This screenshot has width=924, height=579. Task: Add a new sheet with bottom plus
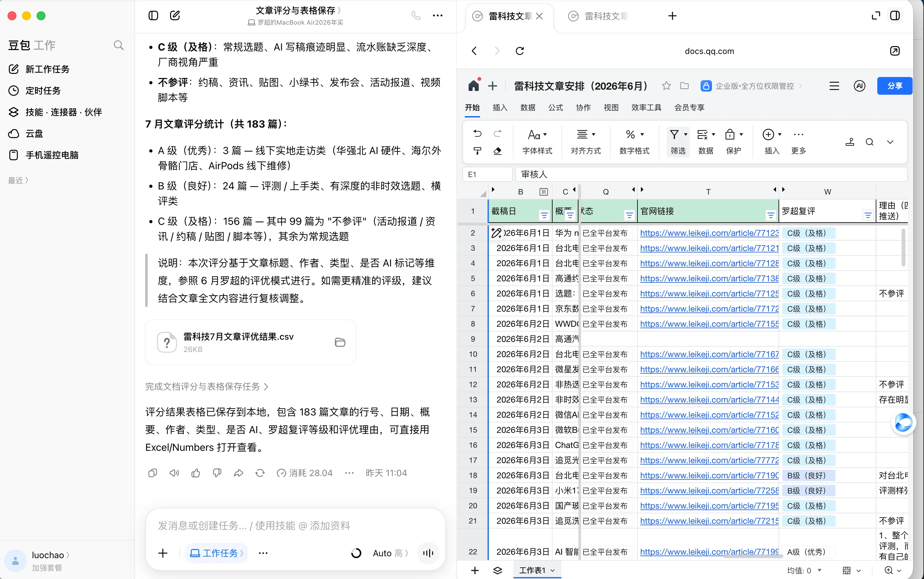tap(475, 570)
